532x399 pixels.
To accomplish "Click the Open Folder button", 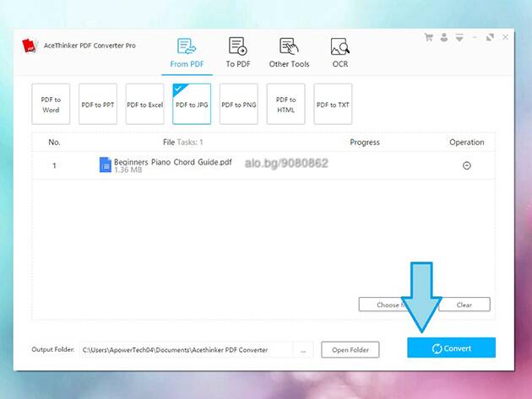I will click(x=350, y=350).
